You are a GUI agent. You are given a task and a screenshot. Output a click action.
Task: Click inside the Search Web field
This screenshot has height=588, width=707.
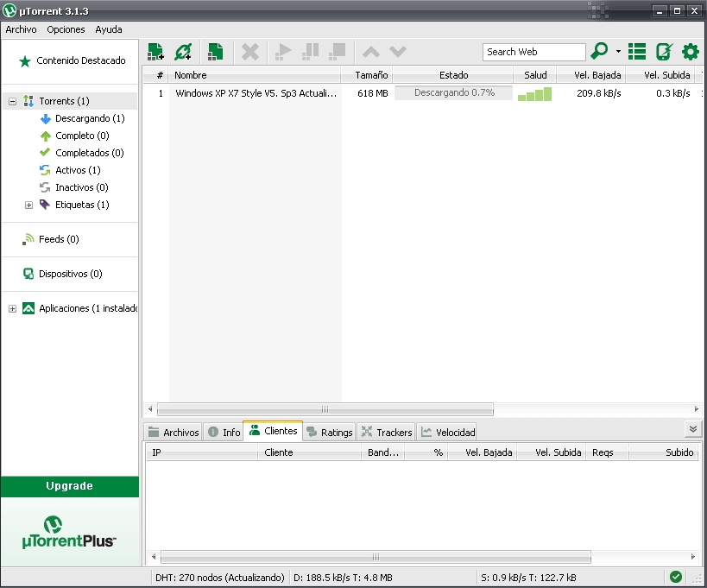coord(533,52)
